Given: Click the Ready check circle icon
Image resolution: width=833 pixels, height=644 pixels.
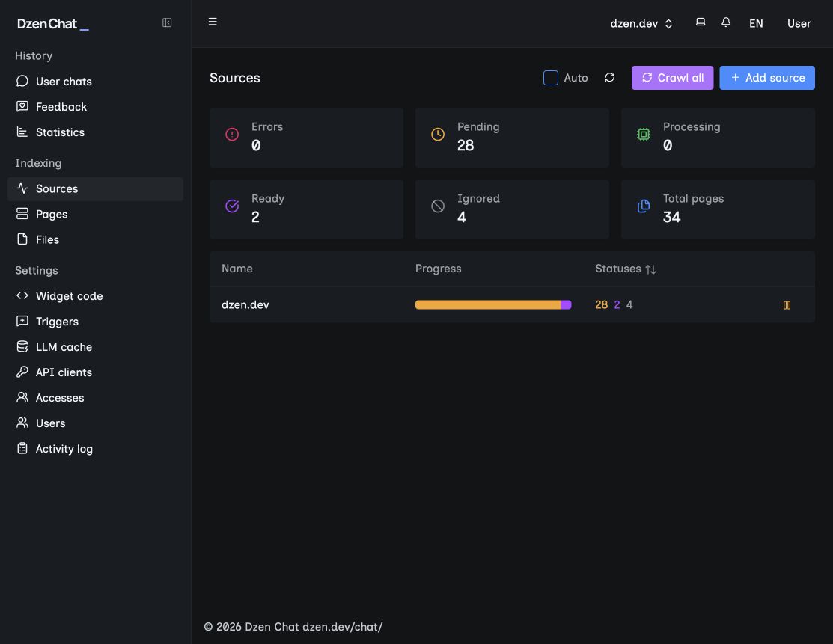Looking at the screenshot, I should [x=232, y=206].
